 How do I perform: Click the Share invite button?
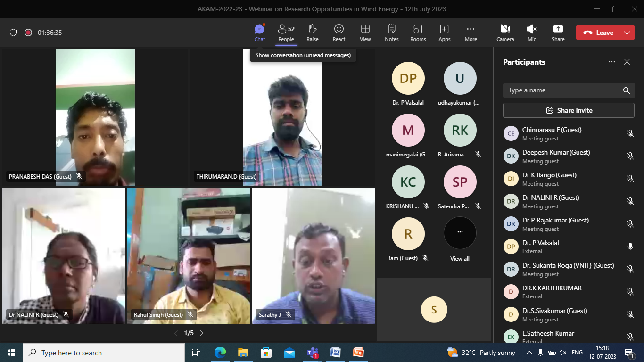(x=569, y=110)
